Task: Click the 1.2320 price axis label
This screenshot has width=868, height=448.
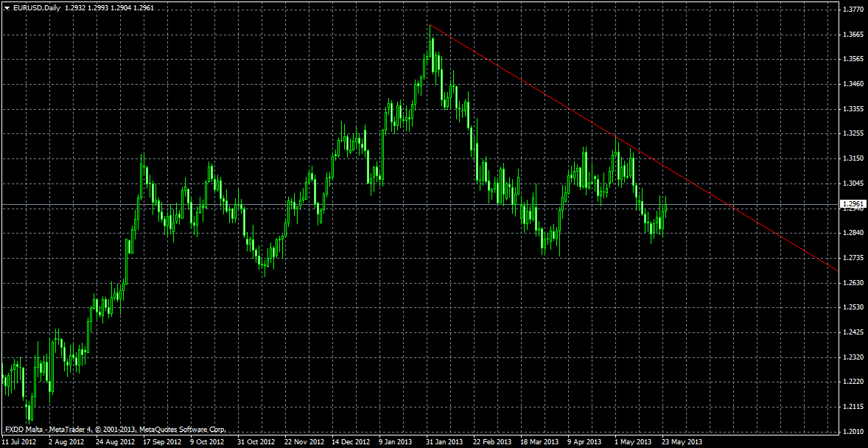Action: pos(853,357)
